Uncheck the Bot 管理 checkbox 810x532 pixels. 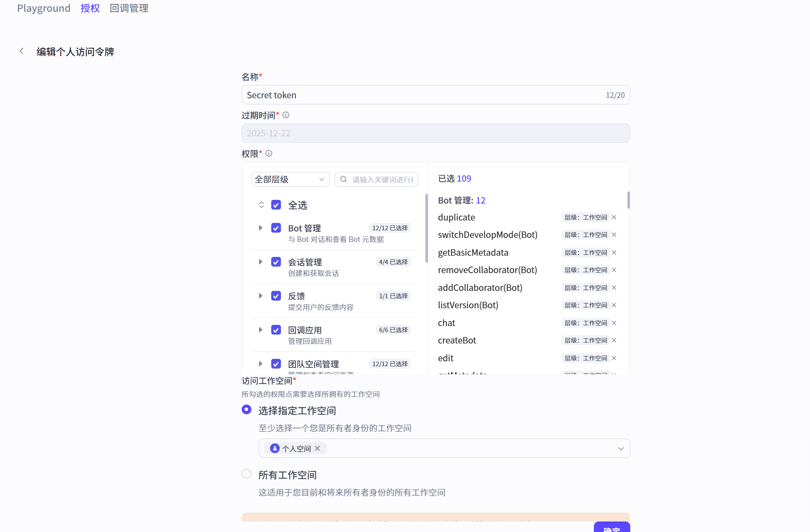click(276, 228)
